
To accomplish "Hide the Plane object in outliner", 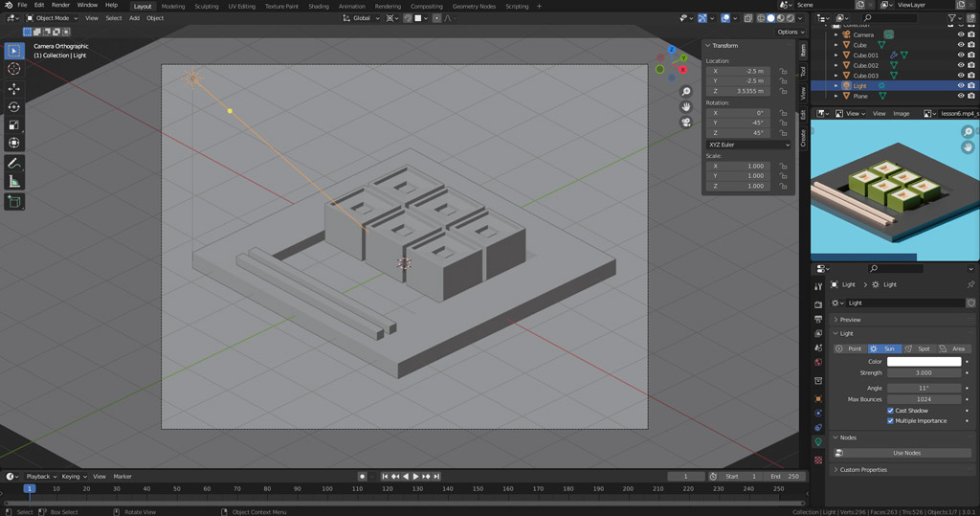I will pos(960,96).
